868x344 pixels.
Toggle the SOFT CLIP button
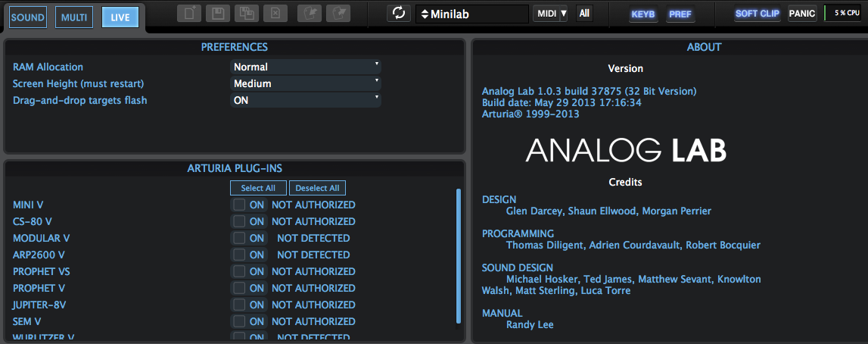(x=758, y=14)
